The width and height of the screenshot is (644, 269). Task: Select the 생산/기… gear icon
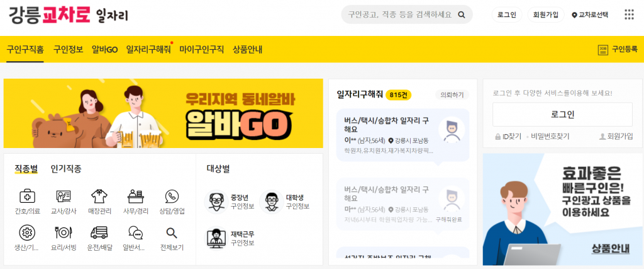tap(28, 232)
